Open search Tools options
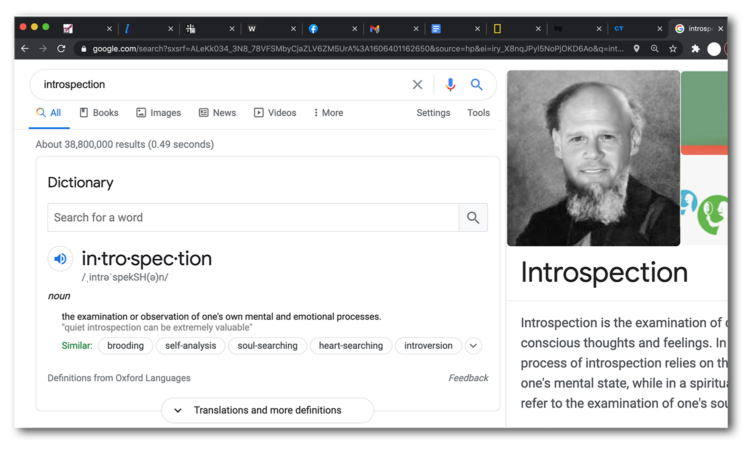The image size is (750, 455). tap(478, 113)
